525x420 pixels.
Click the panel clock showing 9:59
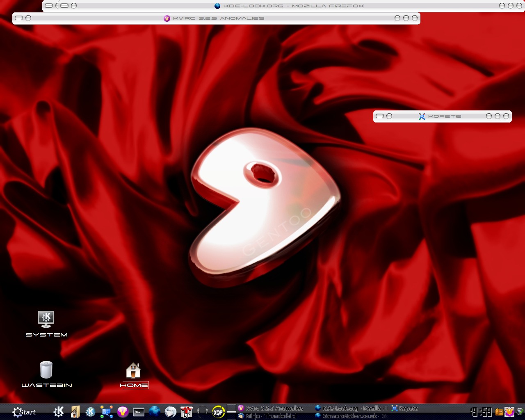482,412
